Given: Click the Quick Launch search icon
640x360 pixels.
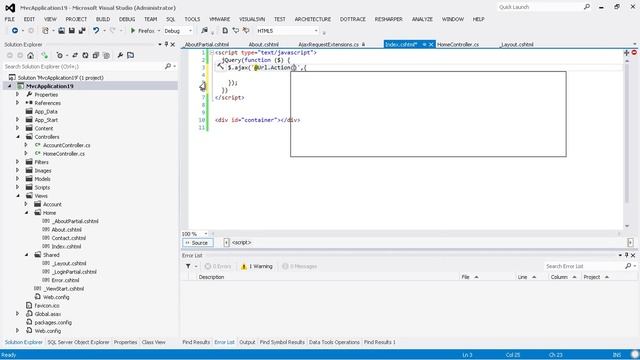Looking at the screenshot, I should tap(587, 7).
